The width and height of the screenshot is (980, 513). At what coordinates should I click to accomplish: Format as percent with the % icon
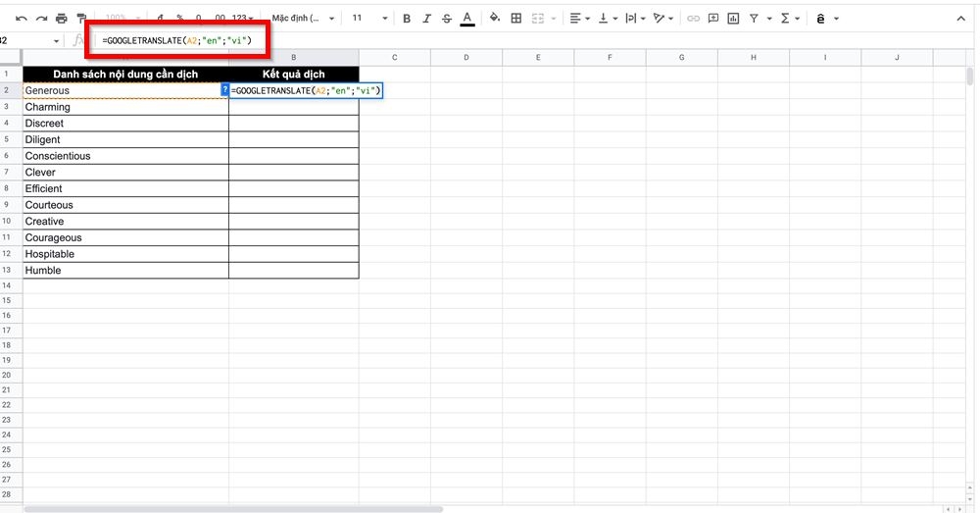180,19
